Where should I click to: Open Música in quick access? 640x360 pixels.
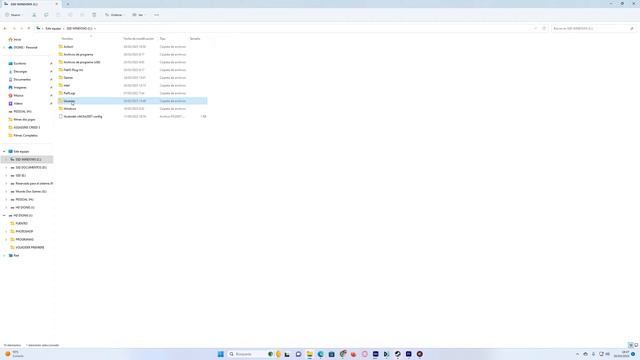(18, 96)
